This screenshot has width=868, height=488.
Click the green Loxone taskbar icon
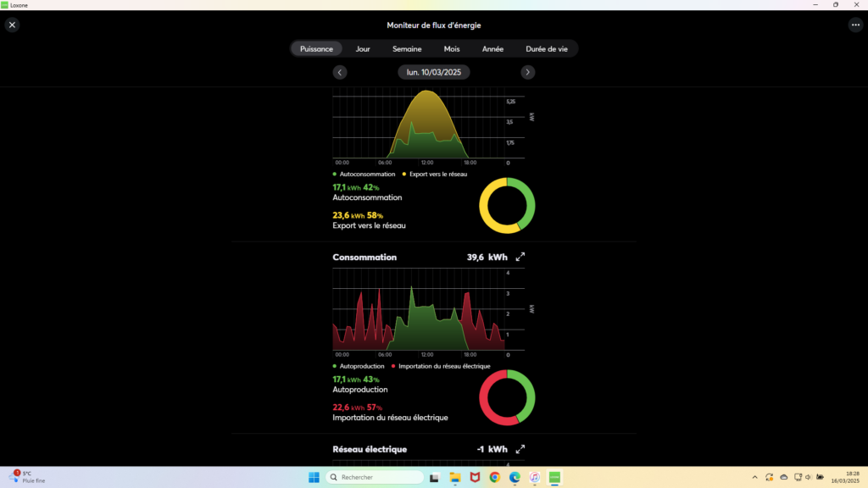[555, 478]
